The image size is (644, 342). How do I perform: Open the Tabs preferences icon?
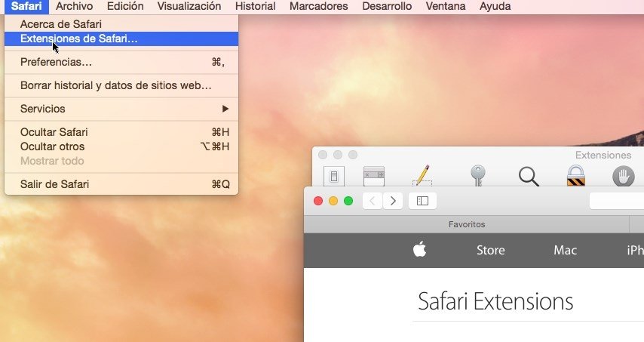[374, 176]
